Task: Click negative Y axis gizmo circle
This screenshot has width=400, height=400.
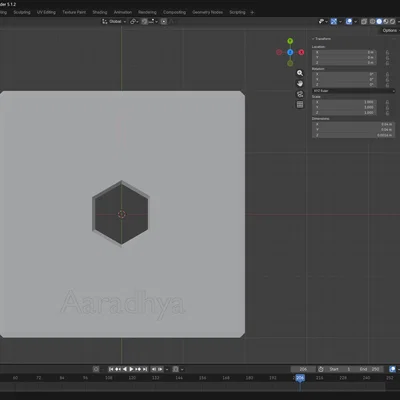Action: [290, 63]
